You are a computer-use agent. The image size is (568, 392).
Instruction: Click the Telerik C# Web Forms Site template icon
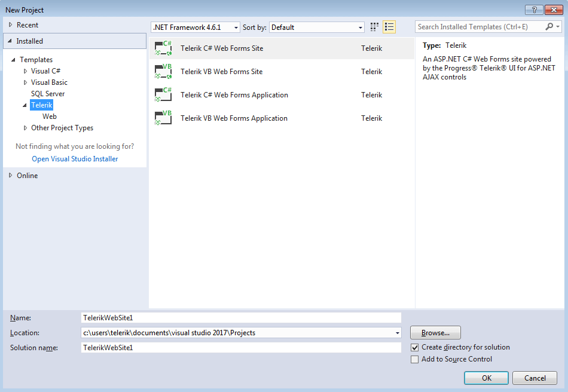pyautogui.click(x=163, y=48)
